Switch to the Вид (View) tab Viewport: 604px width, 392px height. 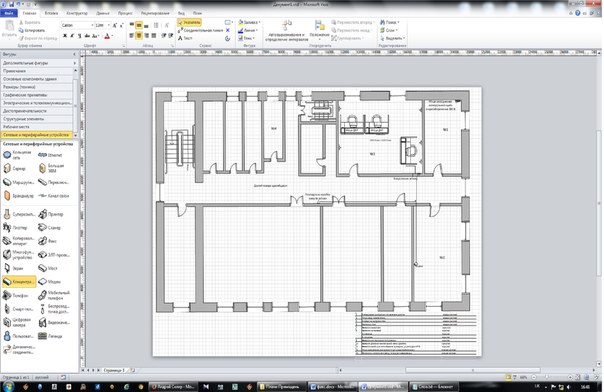181,13
